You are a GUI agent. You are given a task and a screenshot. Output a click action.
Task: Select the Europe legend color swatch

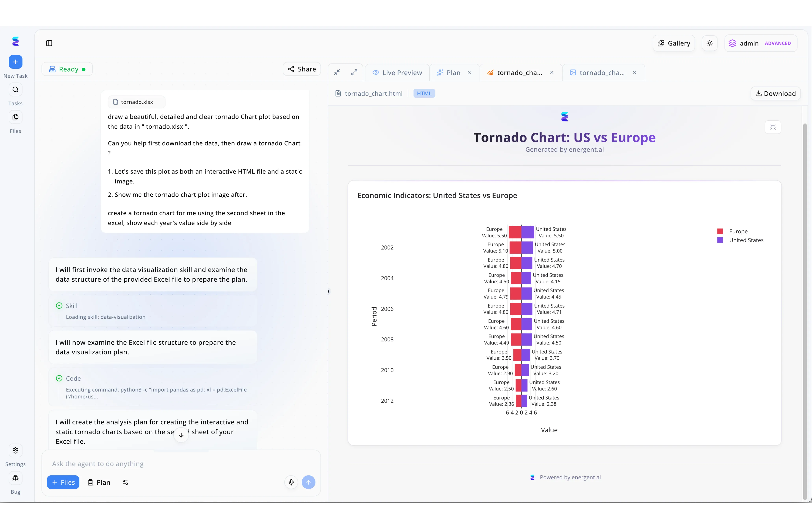[720, 231]
